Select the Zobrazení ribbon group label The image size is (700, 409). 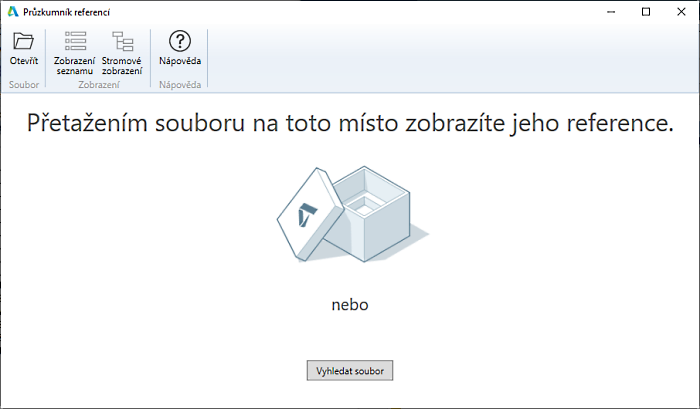(98, 85)
